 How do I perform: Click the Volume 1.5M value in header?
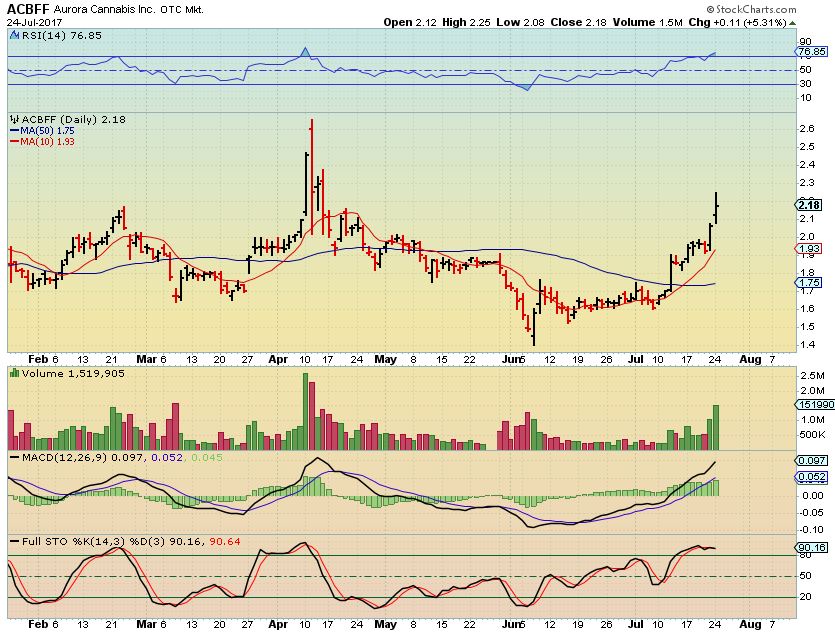[648, 22]
